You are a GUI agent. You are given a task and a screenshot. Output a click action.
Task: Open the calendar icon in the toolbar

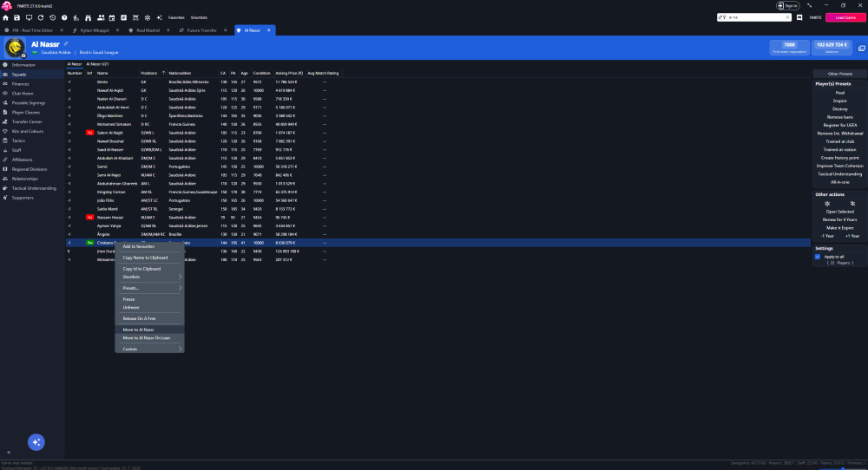pos(112,17)
